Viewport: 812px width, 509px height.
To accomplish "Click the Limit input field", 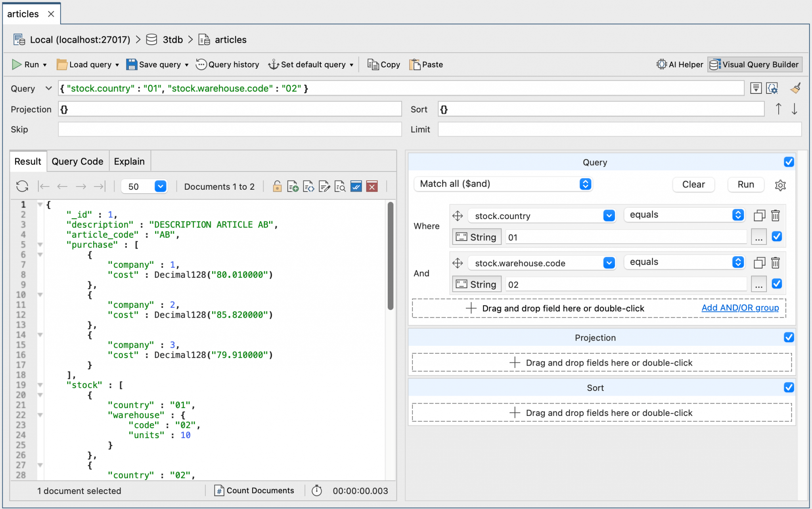I will pos(619,129).
